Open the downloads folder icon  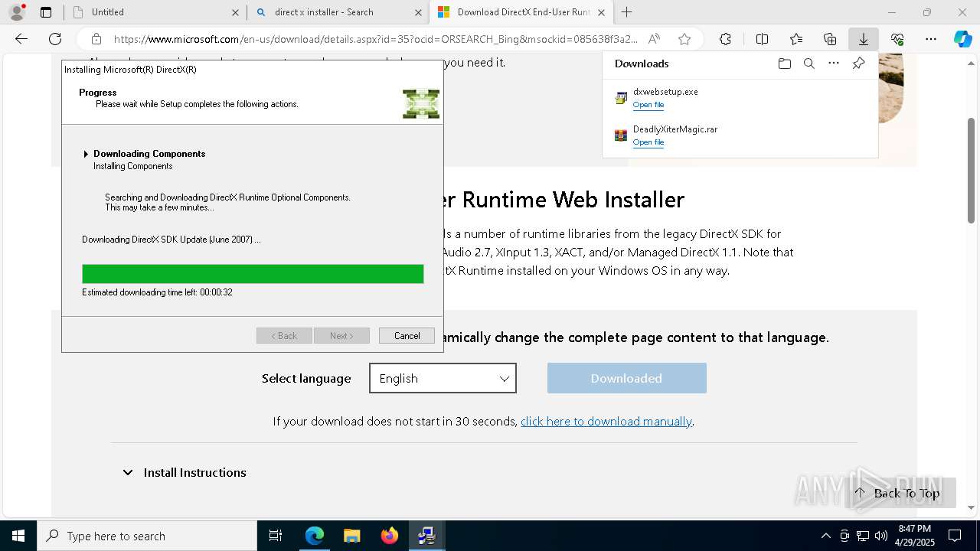pyautogui.click(x=784, y=64)
